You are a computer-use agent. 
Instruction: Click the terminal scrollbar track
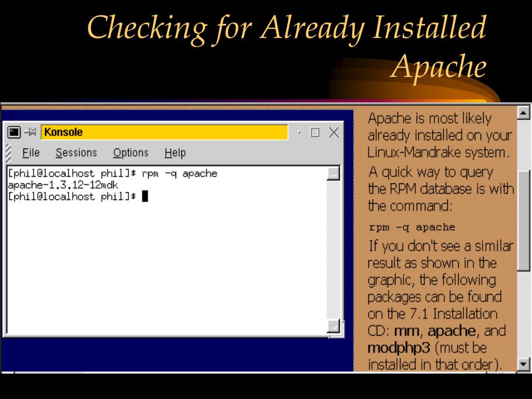pyautogui.click(x=333, y=249)
